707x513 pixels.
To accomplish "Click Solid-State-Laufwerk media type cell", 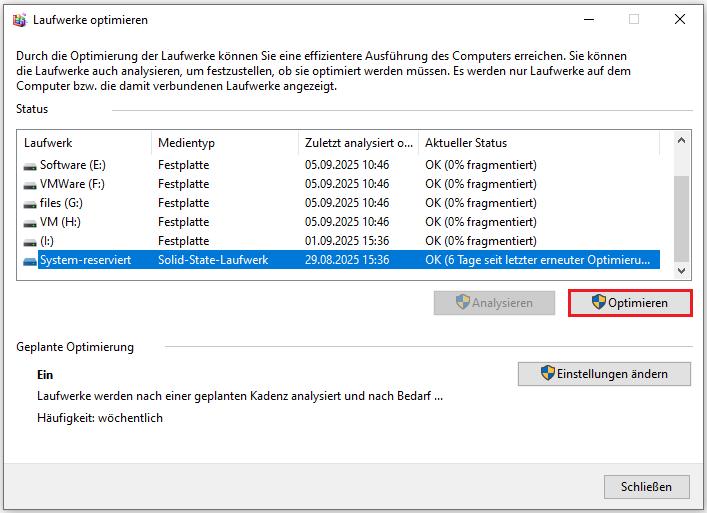I will (213, 260).
